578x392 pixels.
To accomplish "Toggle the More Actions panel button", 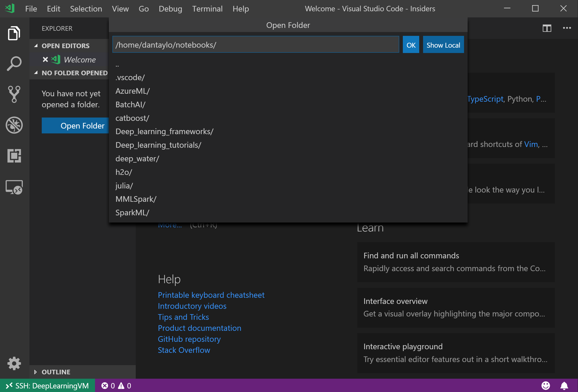I will pyautogui.click(x=567, y=28).
